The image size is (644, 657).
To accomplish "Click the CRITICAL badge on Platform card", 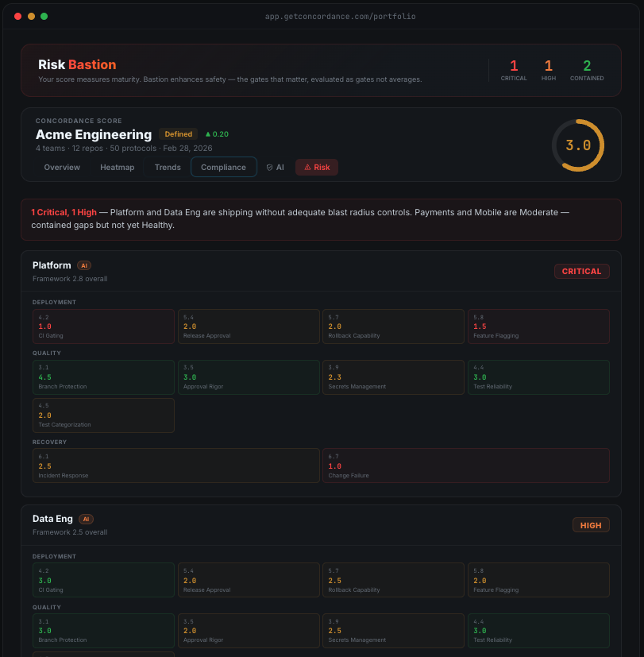I will tap(581, 271).
